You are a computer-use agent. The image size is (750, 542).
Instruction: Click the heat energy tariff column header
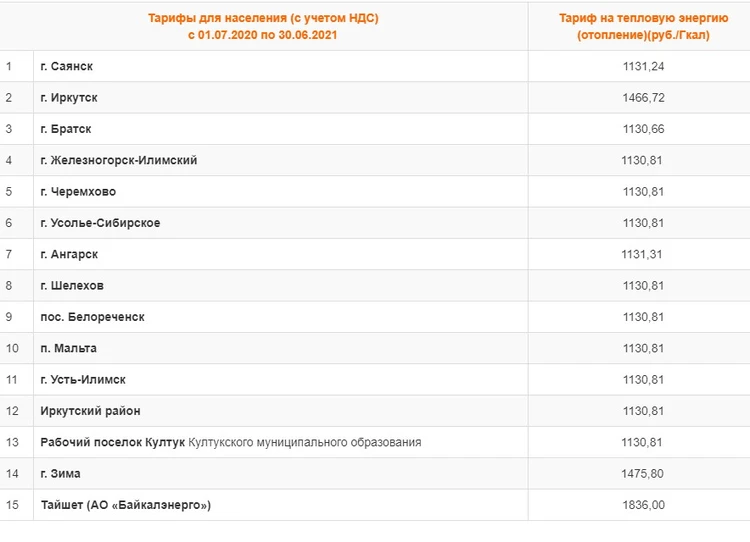644,26
